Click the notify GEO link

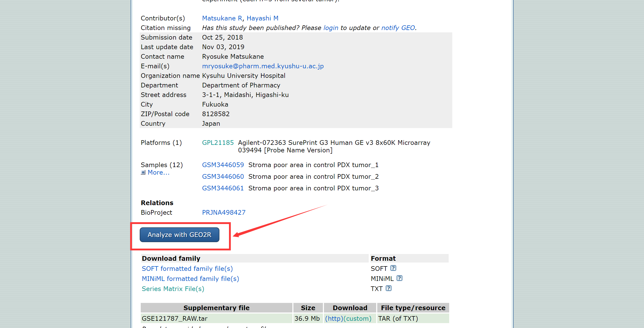click(x=398, y=28)
